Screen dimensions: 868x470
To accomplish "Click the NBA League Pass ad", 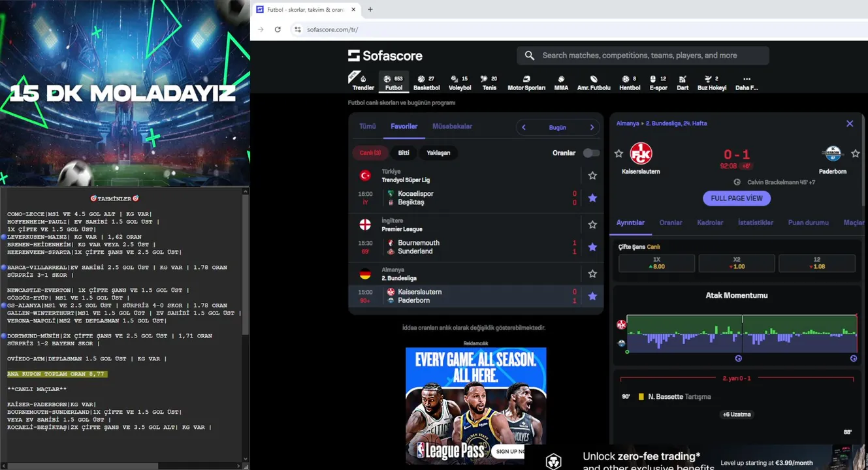I will pos(476,406).
